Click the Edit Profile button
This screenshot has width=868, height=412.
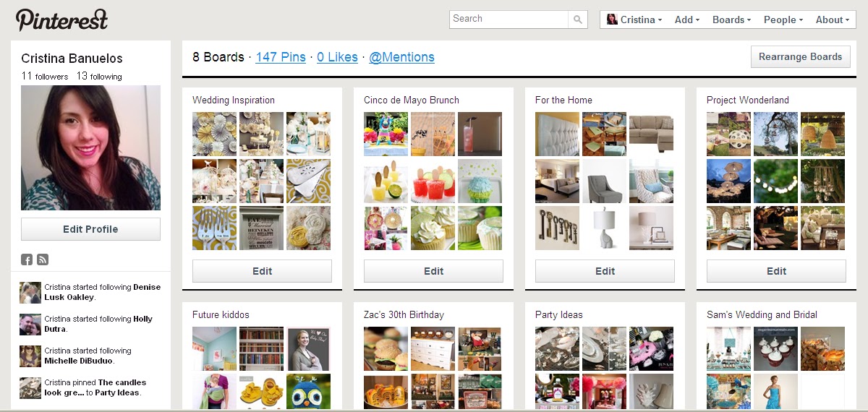(x=90, y=229)
